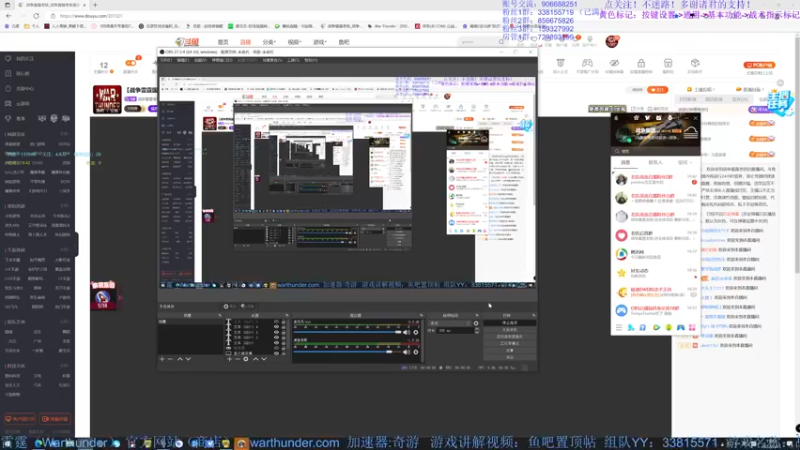Toggle the orange switch in Douyu streamer panel
This screenshot has width=800, height=450.
(x=131, y=63)
